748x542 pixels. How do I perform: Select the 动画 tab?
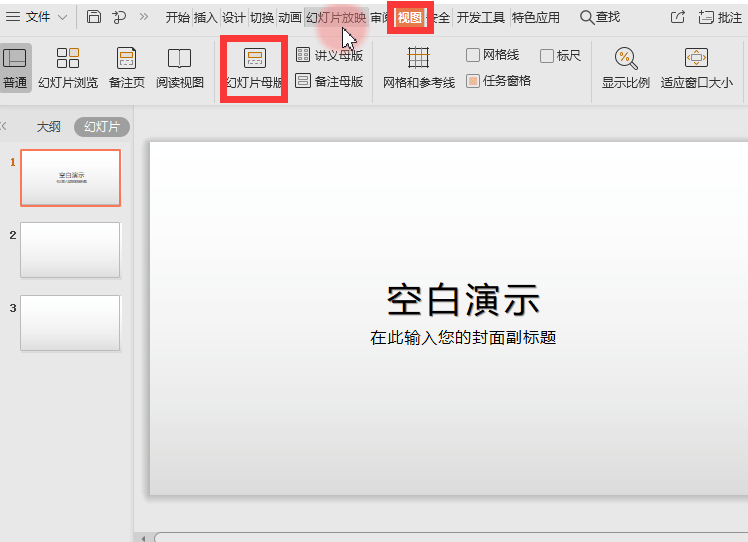[x=290, y=18]
